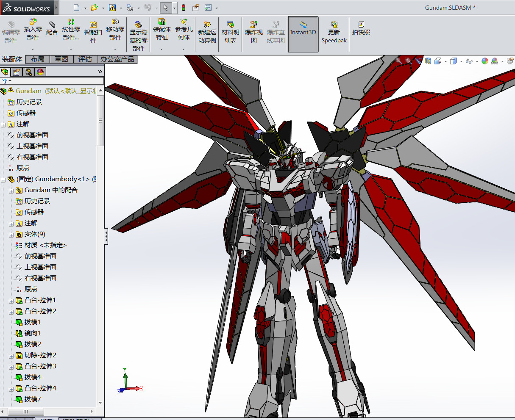Open dropdown next to Options icon
515x420 pixels.
pos(217,8)
